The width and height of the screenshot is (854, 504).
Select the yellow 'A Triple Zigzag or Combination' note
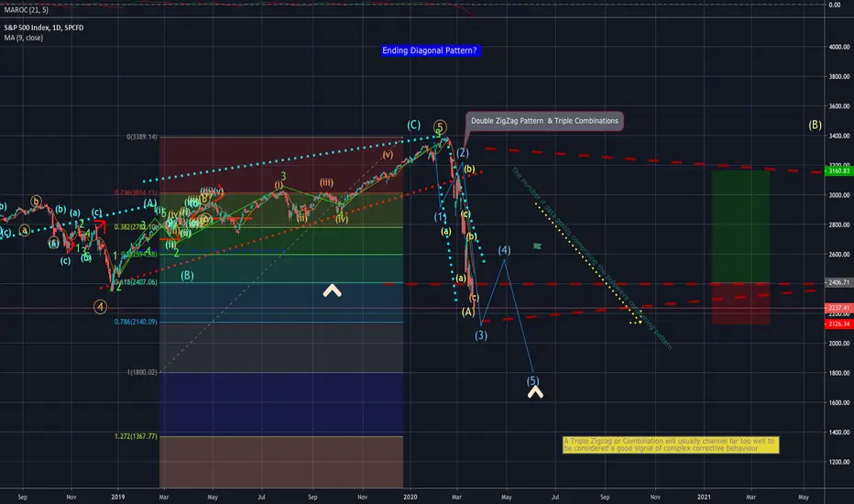[671, 444]
